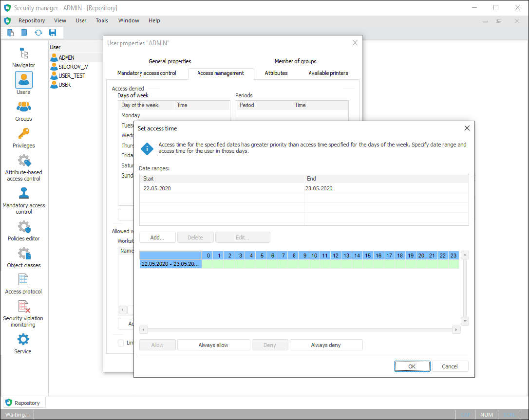
Task: Switch to Mandatory access control tab
Action: click(x=147, y=73)
